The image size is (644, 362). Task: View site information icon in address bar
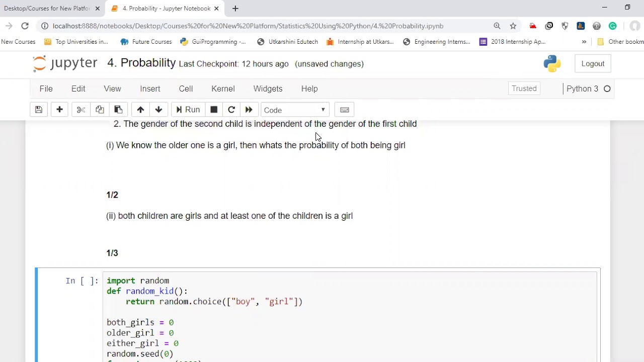click(x=45, y=26)
